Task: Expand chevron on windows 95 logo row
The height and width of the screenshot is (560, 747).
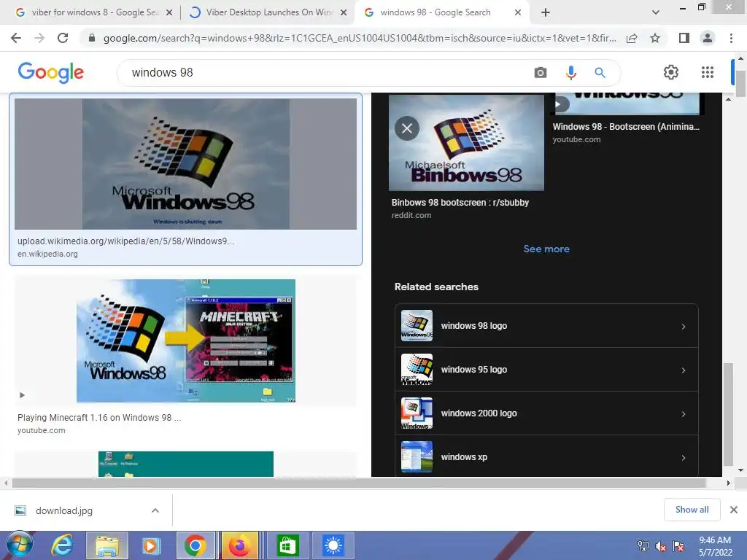Action: click(683, 370)
